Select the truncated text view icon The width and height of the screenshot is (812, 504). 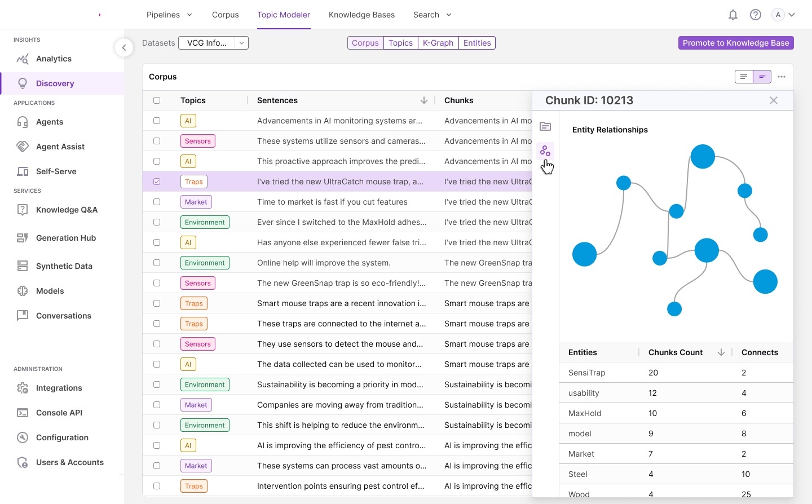[x=762, y=77]
